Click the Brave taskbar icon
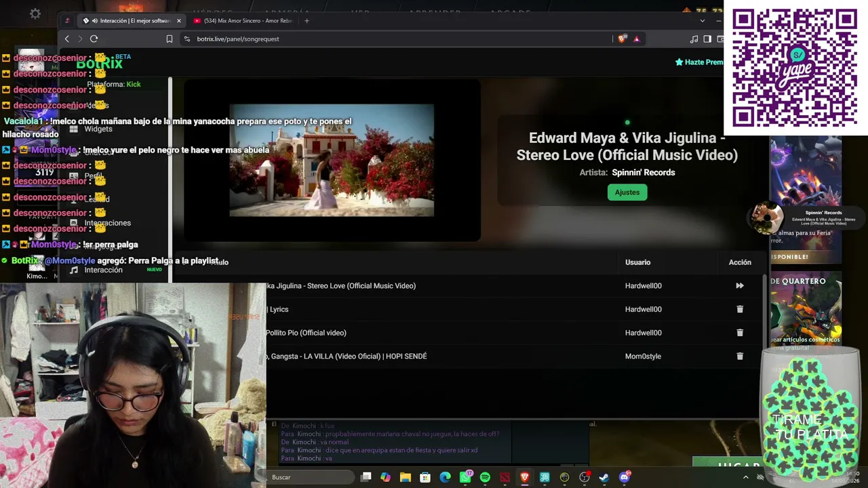Image resolution: width=868 pixels, height=488 pixels. coord(524,477)
